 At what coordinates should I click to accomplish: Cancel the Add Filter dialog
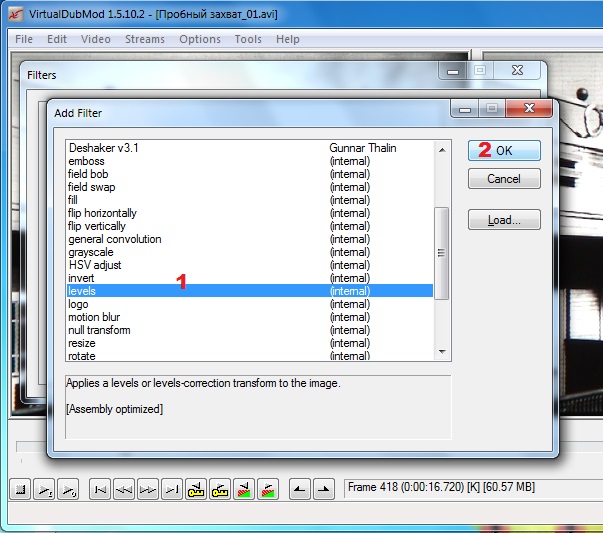pyautogui.click(x=504, y=179)
